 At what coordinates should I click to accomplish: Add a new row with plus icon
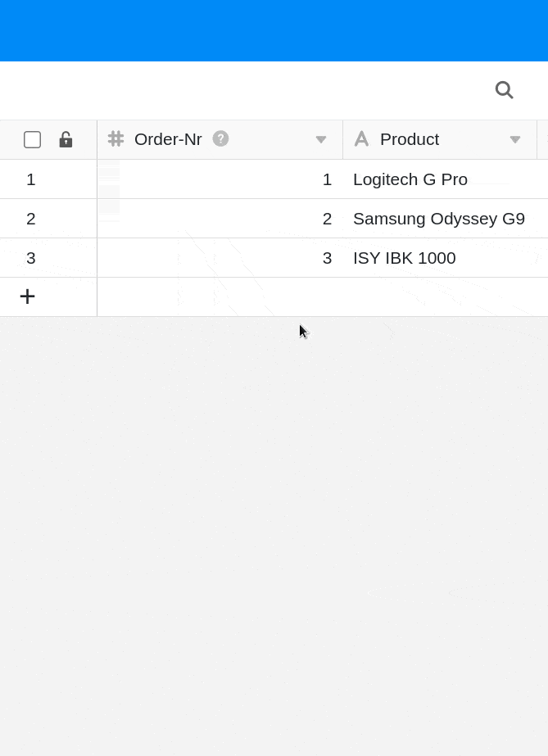[27, 297]
